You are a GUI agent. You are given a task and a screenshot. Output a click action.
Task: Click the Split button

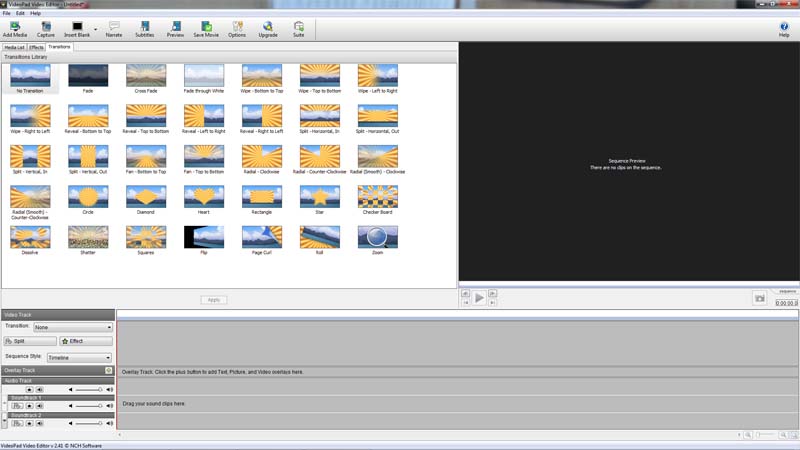30,341
